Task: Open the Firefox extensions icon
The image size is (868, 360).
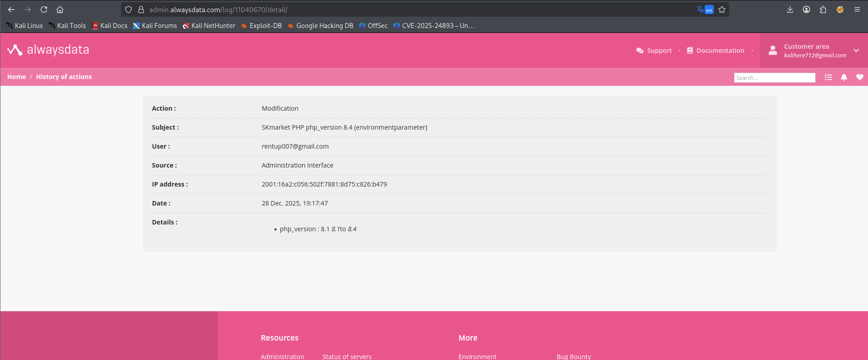Action: (x=823, y=9)
